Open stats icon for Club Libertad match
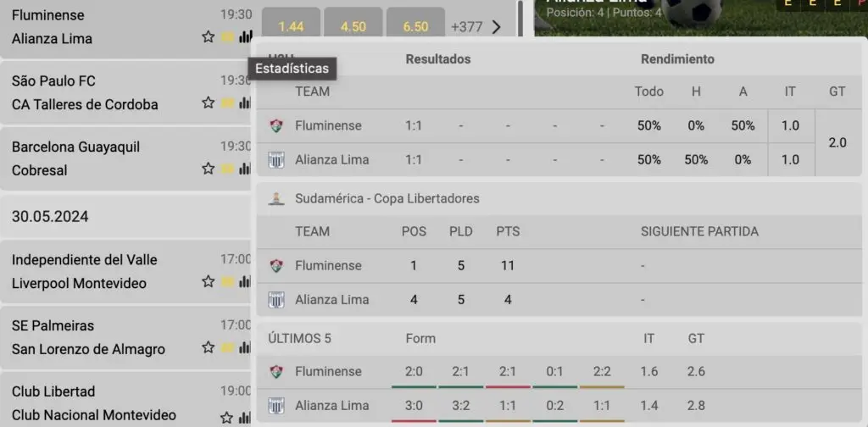Screen dimensions: 868x427 point(245,418)
